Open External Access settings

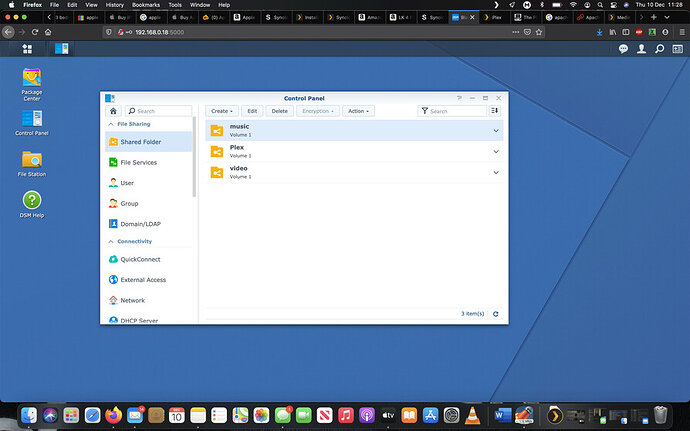[x=149, y=280]
